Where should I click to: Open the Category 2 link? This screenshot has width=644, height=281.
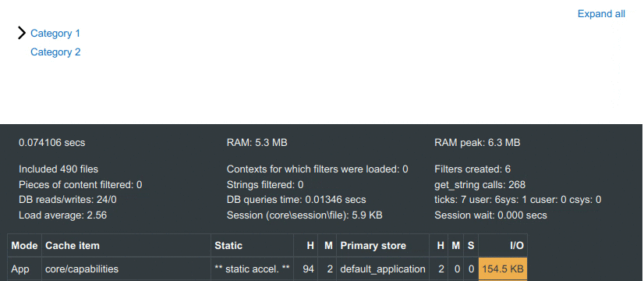[x=55, y=52]
